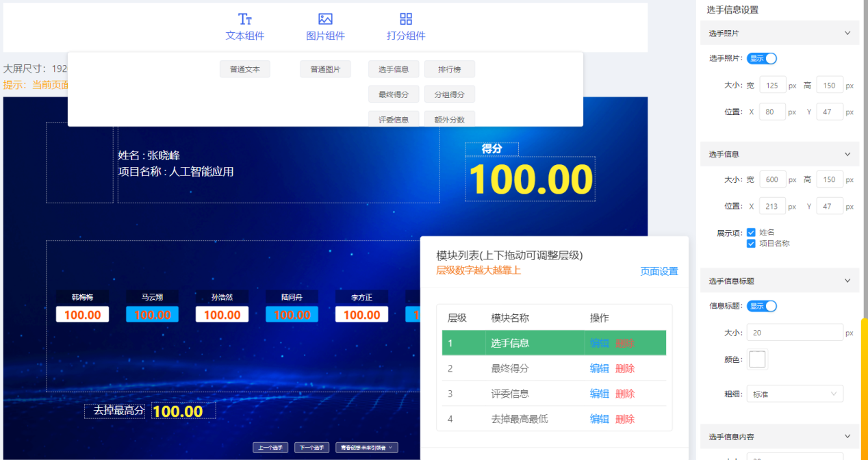Add the 选手信息 component

[x=394, y=69]
